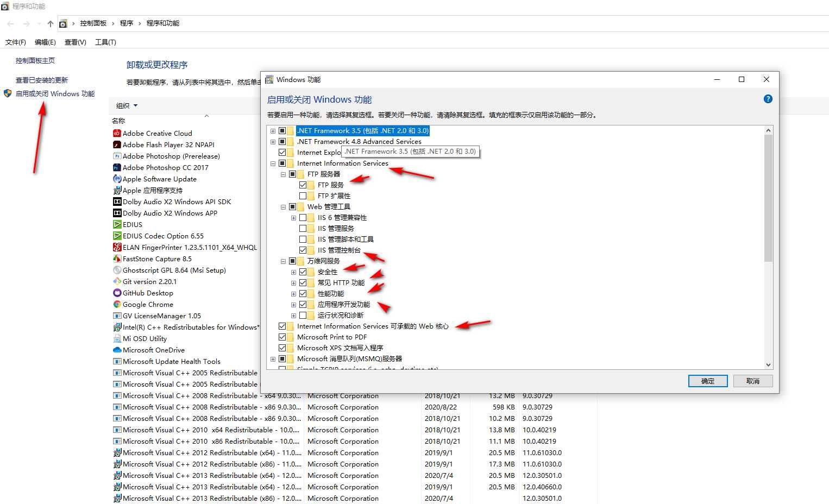Click the Google Chrome icon in the list
829x504 pixels.
pyautogui.click(x=117, y=304)
